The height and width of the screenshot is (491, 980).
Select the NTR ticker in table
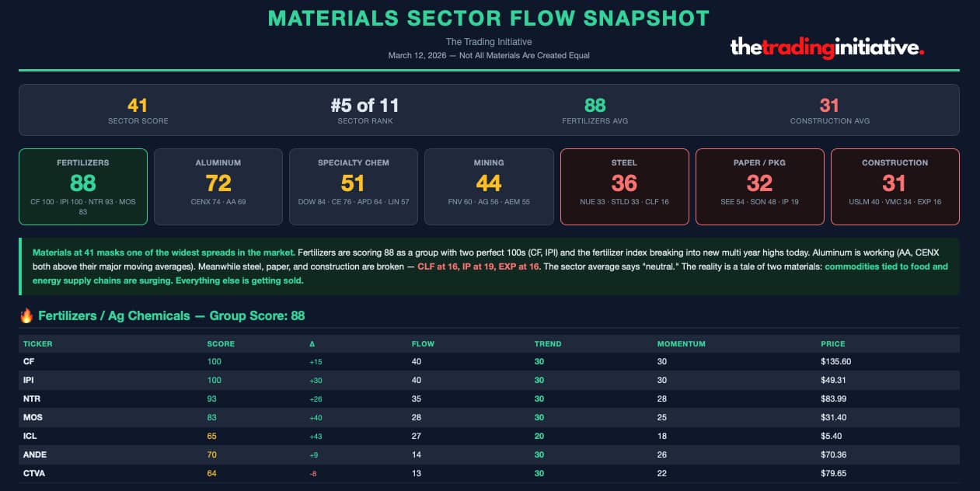31,399
